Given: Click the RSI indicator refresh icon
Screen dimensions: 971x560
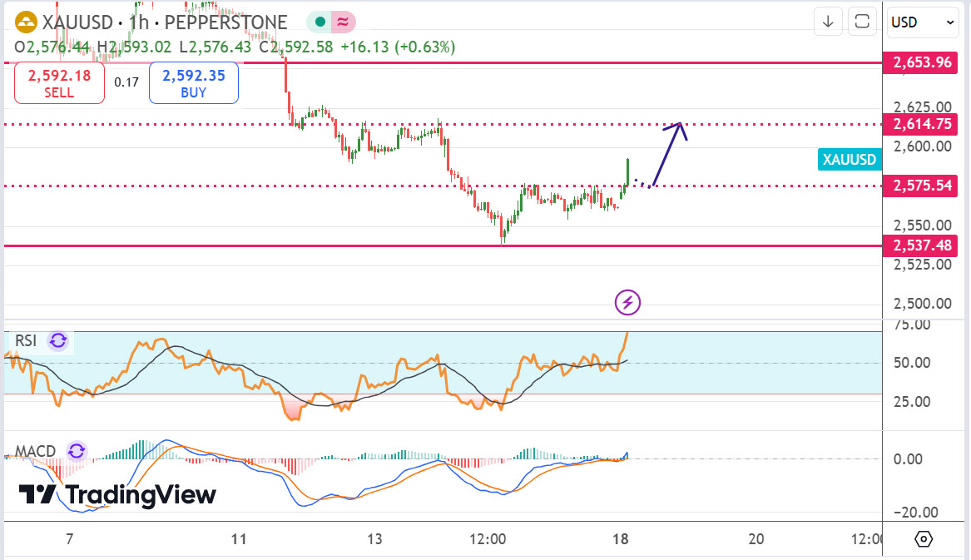Looking at the screenshot, I should click(x=58, y=339).
